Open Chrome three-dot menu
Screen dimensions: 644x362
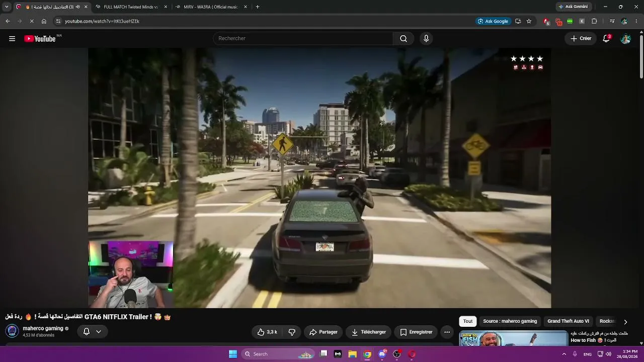click(x=636, y=21)
